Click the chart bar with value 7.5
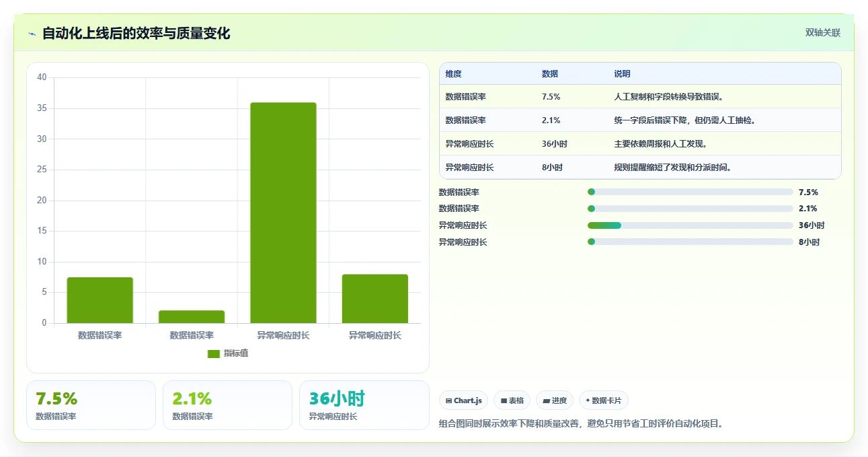Screen dimensions: 868x457 100,300
